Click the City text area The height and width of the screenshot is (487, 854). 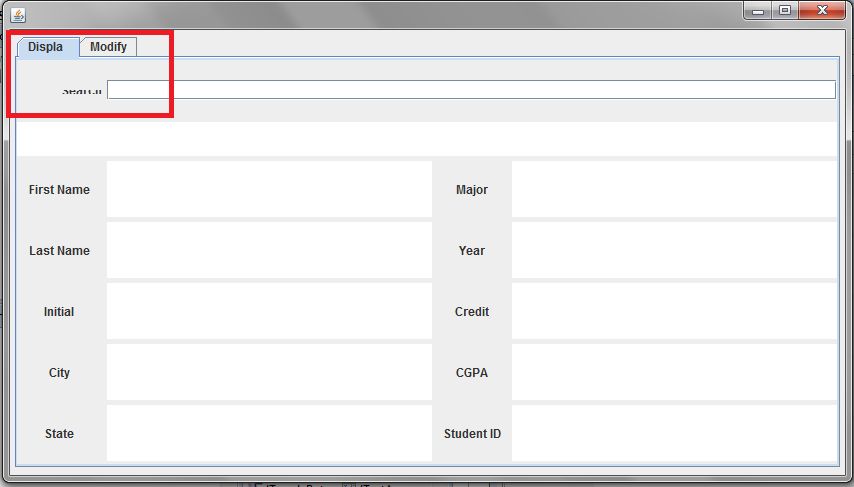tap(269, 372)
